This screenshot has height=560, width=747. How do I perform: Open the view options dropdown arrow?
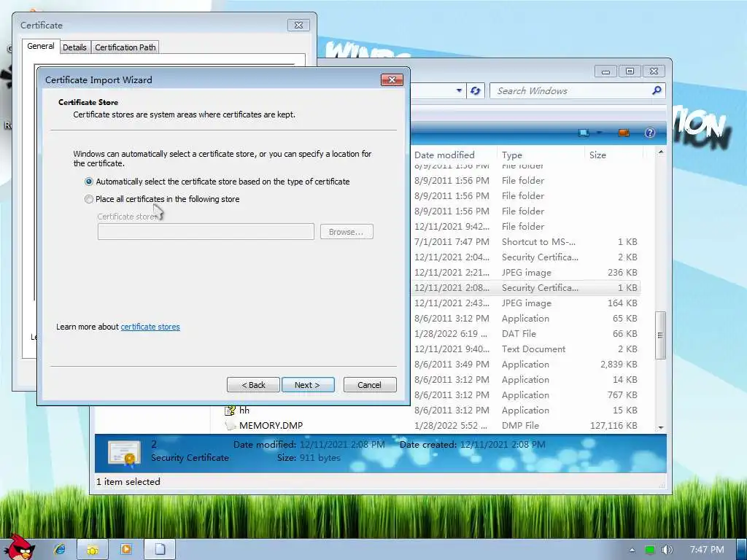tap(600, 133)
